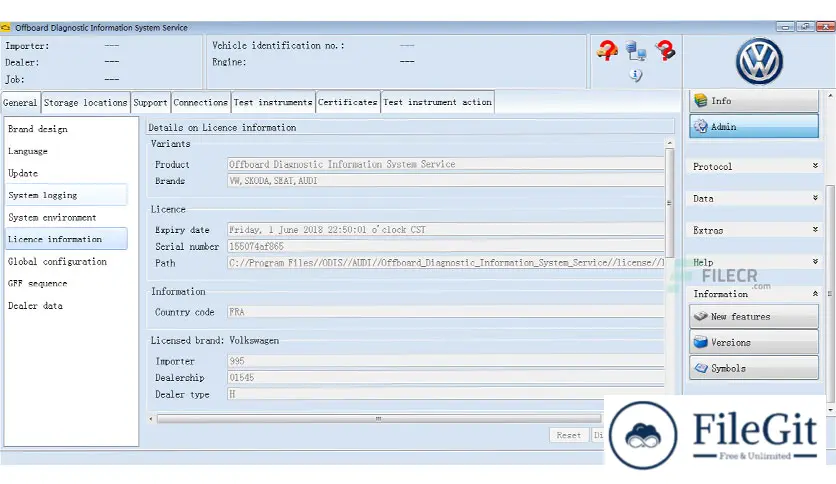This screenshot has height=484, width=836.
Task: Click the small blue info icon
Action: point(635,75)
